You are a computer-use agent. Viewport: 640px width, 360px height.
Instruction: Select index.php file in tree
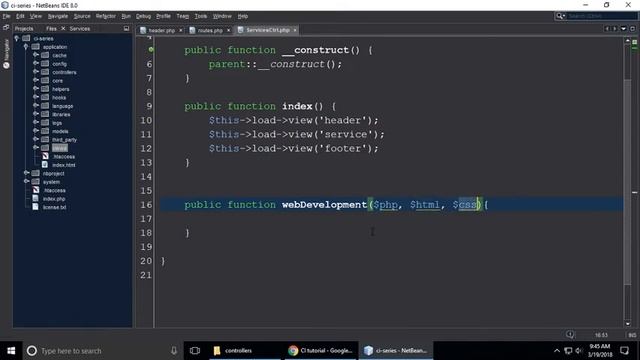[54, 199]
